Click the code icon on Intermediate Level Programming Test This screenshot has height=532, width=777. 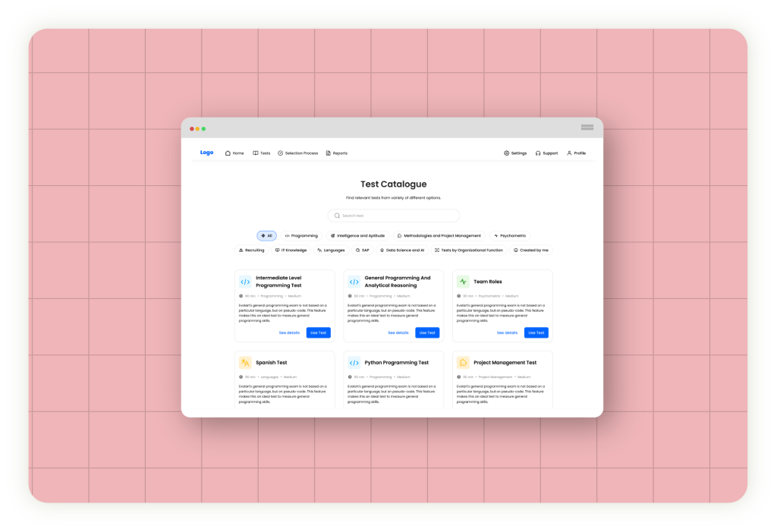pyautogui.click(x=245, y=282)
